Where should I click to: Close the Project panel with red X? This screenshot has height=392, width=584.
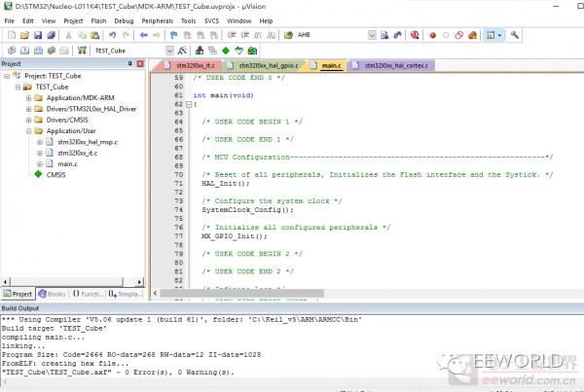(140, 63)
